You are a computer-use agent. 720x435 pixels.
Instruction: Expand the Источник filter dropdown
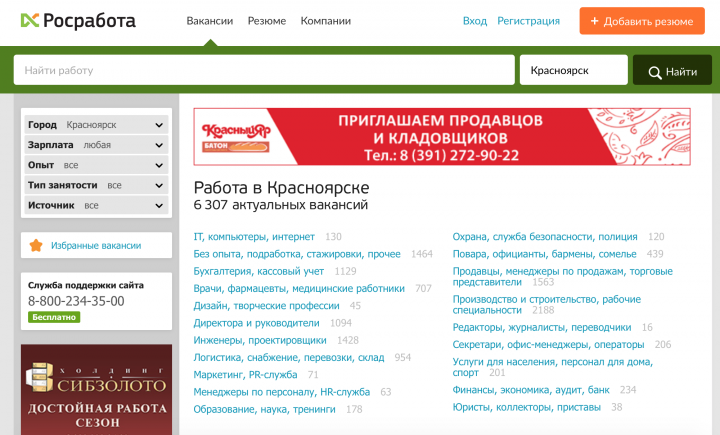tap(96, 206)
